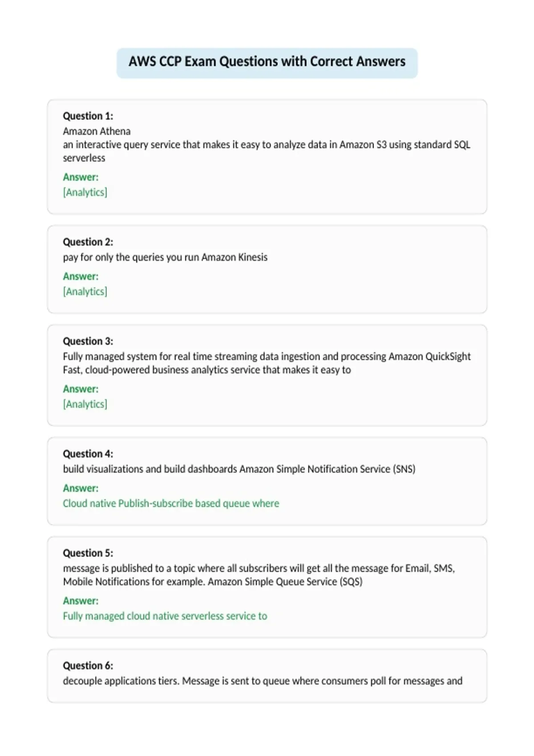Click the Question 1 Answer label
534x756 pixels.
click(x=81, y=177)
